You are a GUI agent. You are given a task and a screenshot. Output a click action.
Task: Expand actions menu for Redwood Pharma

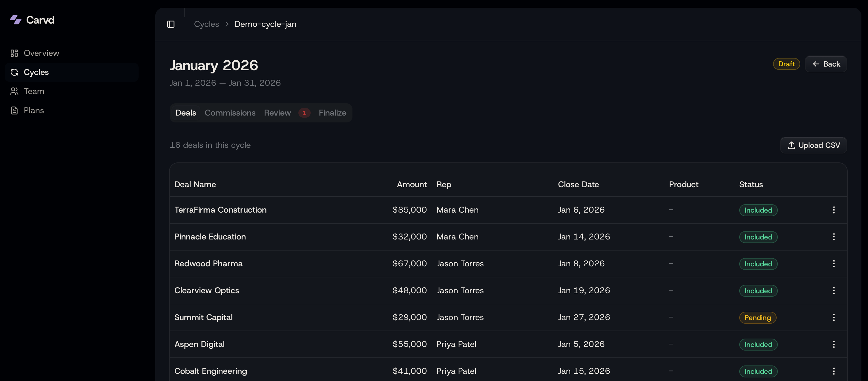tap(834, 264)
